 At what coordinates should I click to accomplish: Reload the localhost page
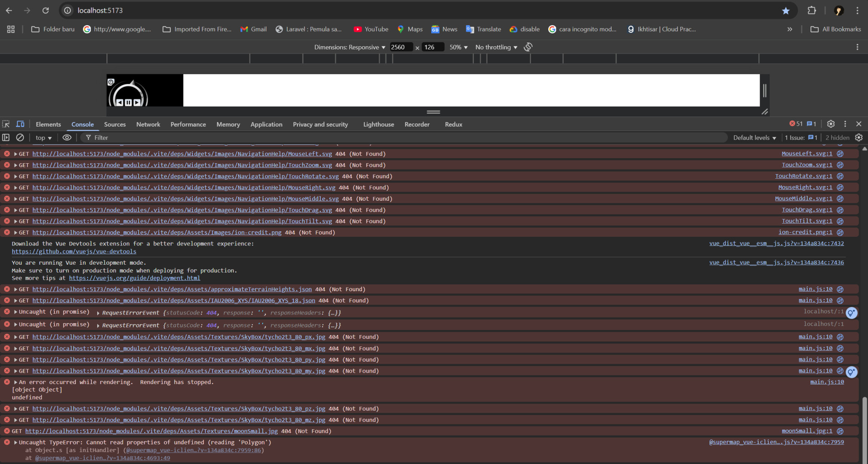(x=46, y=11)
